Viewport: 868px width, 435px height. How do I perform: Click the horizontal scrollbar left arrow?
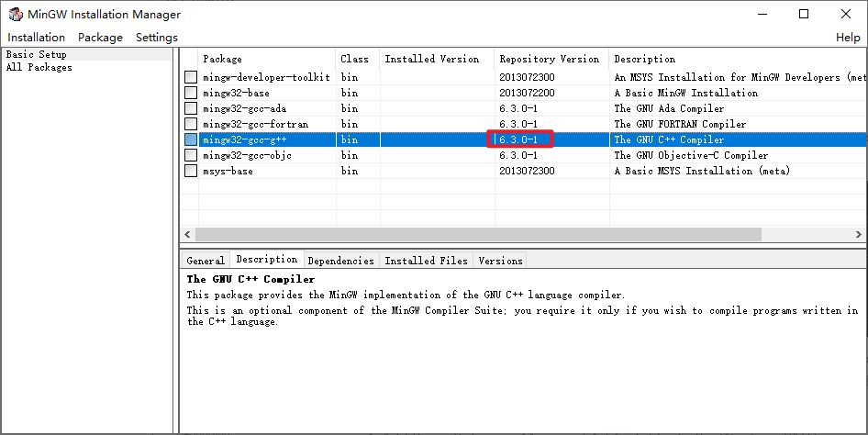point(188,234)
